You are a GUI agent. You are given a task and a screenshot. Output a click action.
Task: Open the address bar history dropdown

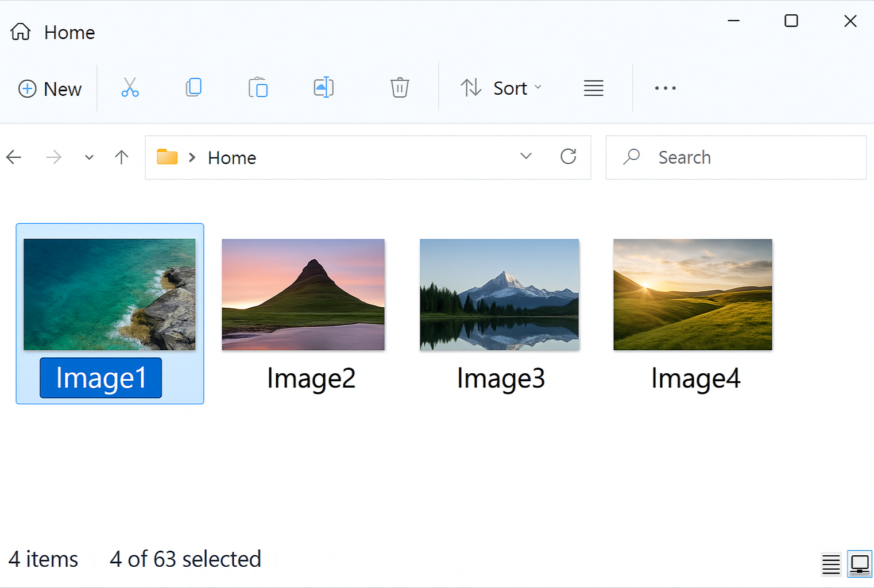[x=526, y=156]
